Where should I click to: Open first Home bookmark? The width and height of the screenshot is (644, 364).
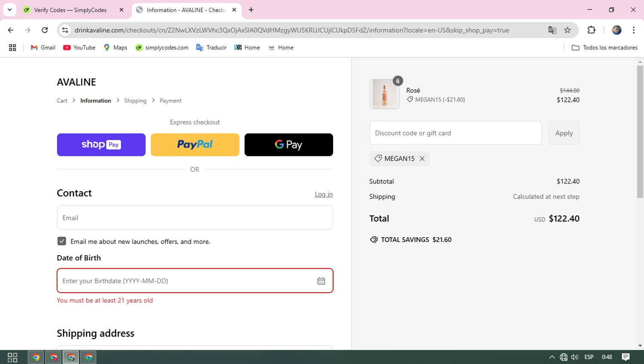coord(247,48)
